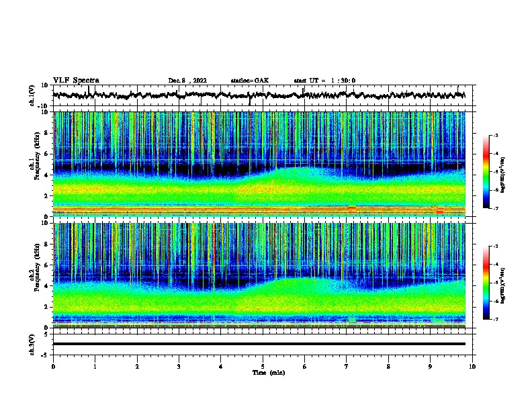
Task: Click the "VLF Spectra" title text
Action: (x=76, y=81)
